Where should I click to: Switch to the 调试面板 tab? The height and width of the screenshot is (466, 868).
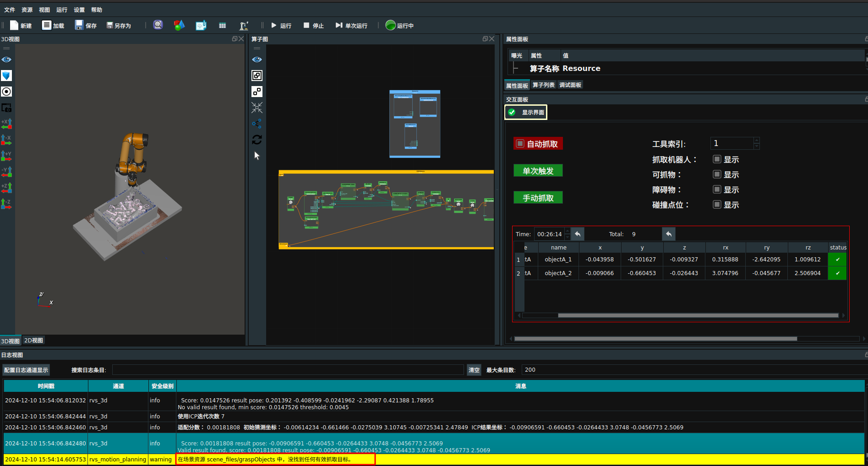click(570, 85)
